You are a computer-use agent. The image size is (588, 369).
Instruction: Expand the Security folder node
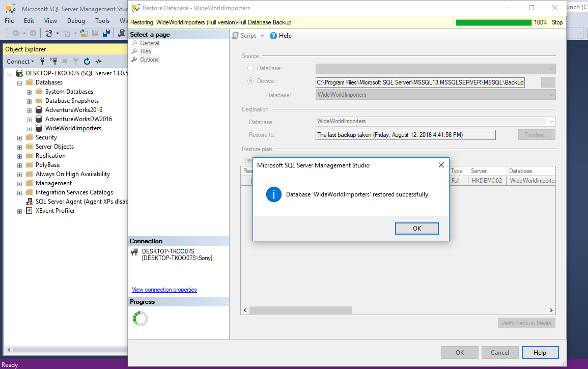(x=19, y=138)
